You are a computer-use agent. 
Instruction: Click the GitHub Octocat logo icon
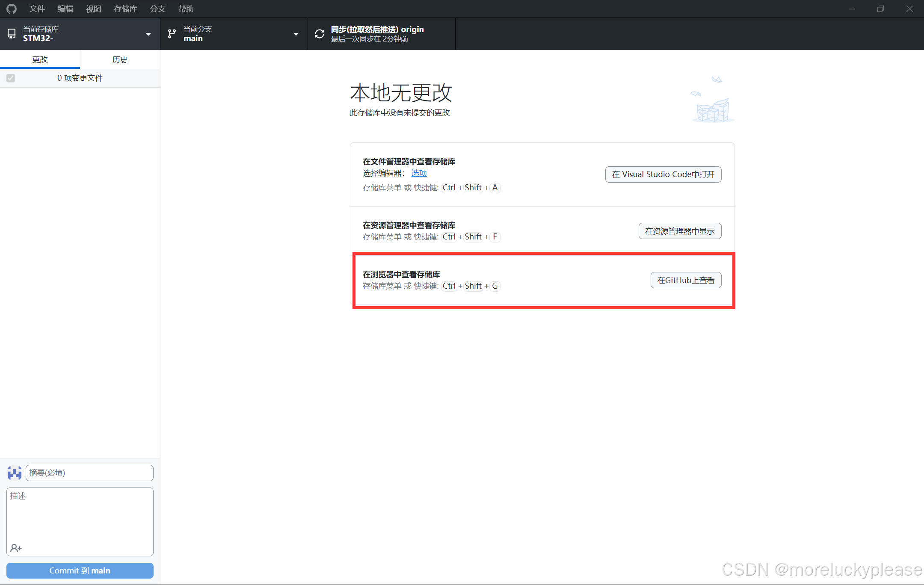coord(12,9)
